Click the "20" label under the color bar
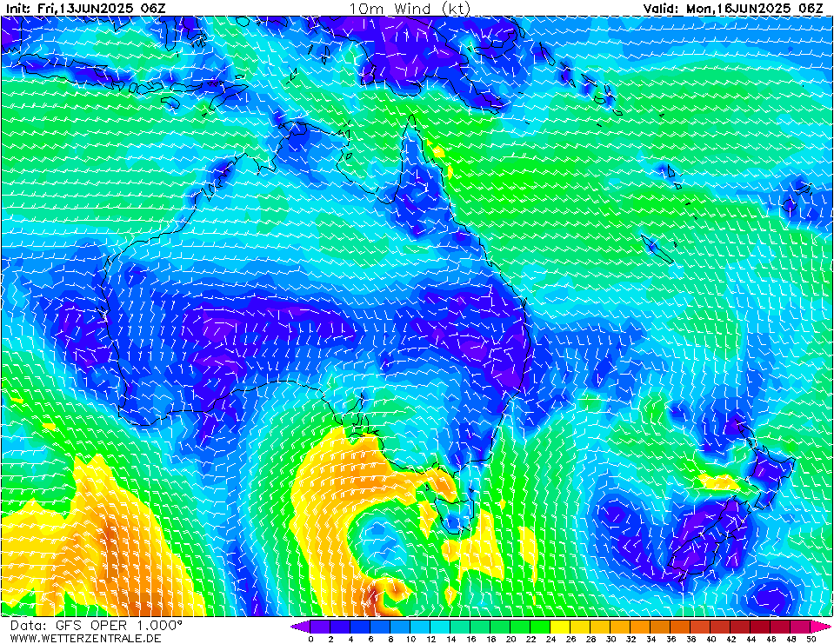The width and height of the screenshot is (834, 644). [511, 639]
